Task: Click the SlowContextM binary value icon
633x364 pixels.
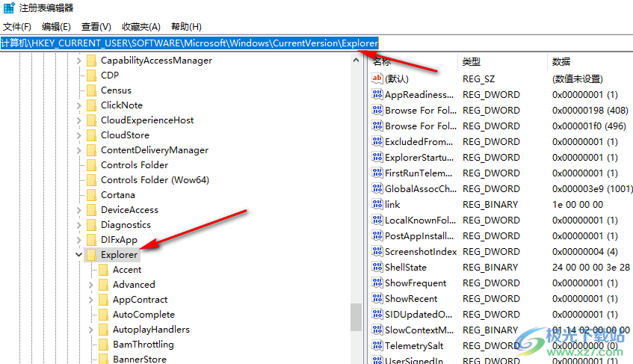Action: tap(377, 330)
